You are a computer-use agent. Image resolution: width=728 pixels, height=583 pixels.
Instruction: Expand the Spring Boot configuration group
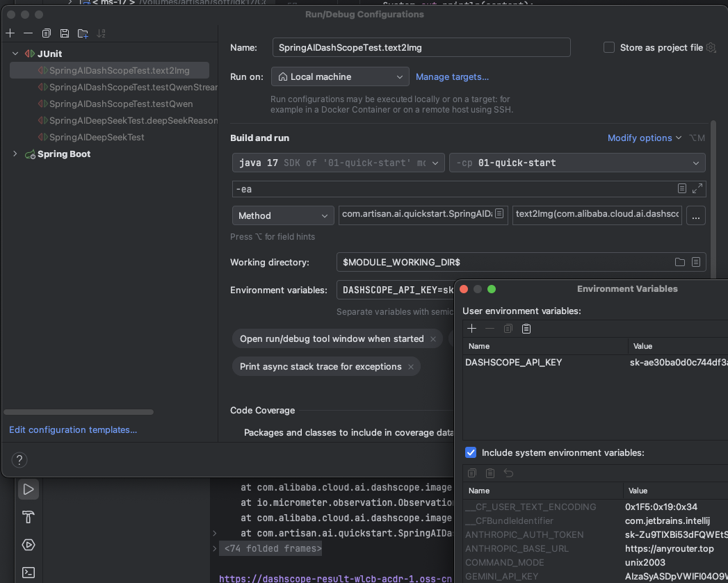click(15, 154)
